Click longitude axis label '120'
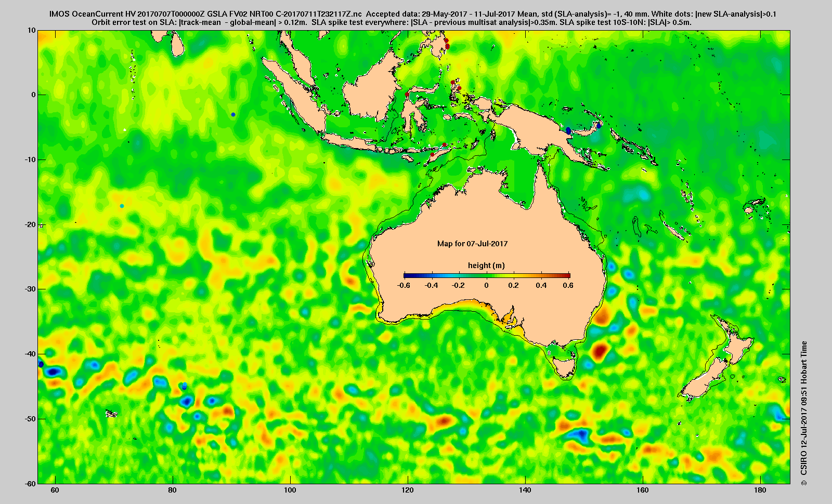This screenshot has height=504, width=832. coord(408,490)
